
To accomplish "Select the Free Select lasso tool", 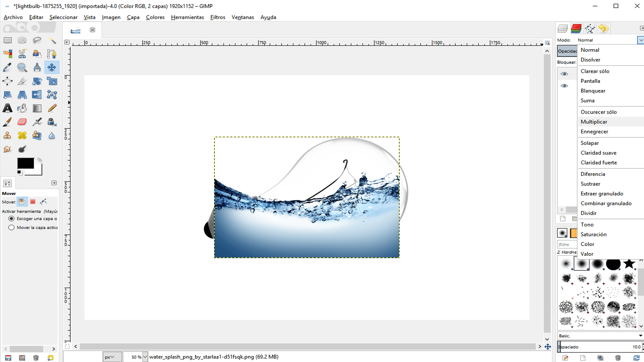I will 37,40.
